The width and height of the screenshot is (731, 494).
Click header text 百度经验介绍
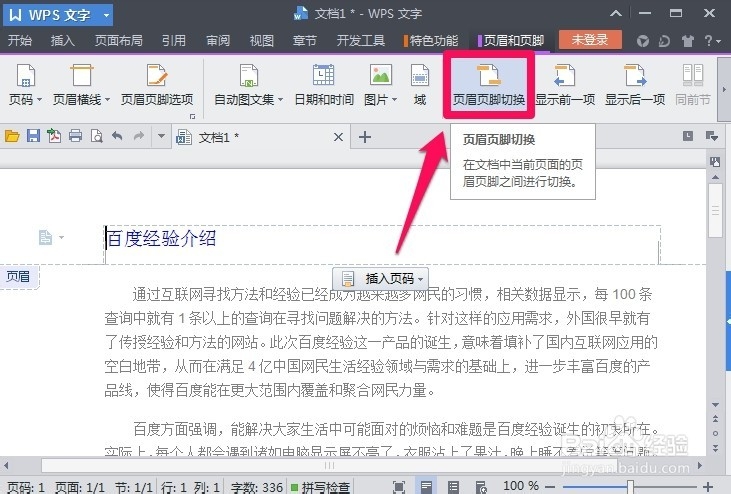[161, 239]
